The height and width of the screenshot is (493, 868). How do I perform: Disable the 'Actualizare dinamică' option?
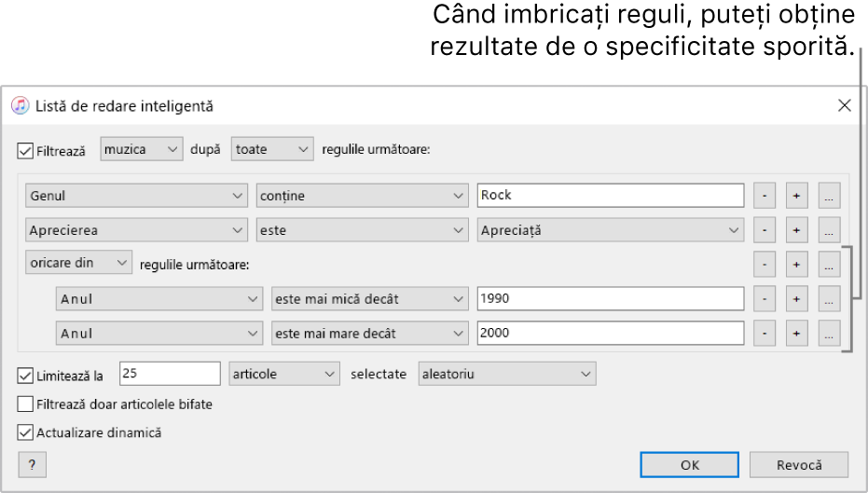pyautogui.click(x=25, y=432)
